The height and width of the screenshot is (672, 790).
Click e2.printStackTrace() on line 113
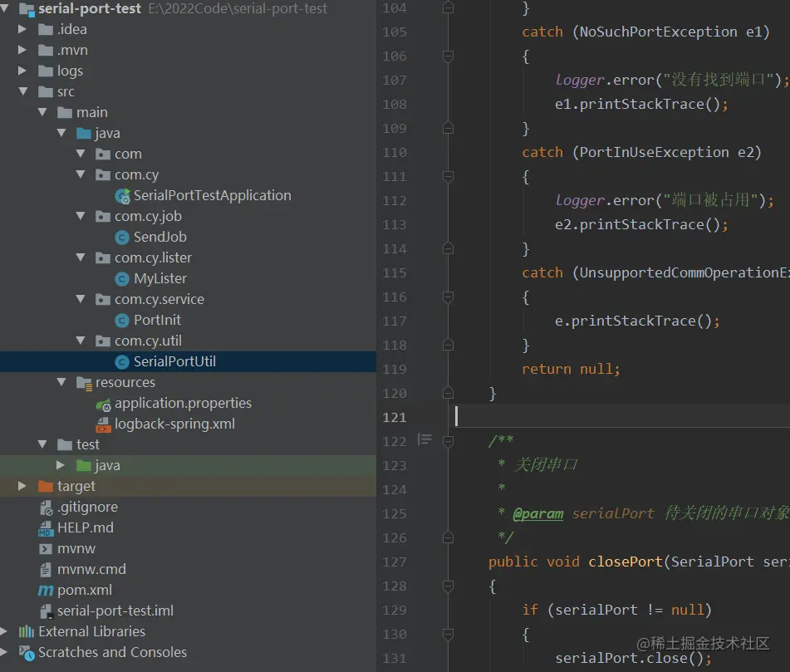(637, 224)
